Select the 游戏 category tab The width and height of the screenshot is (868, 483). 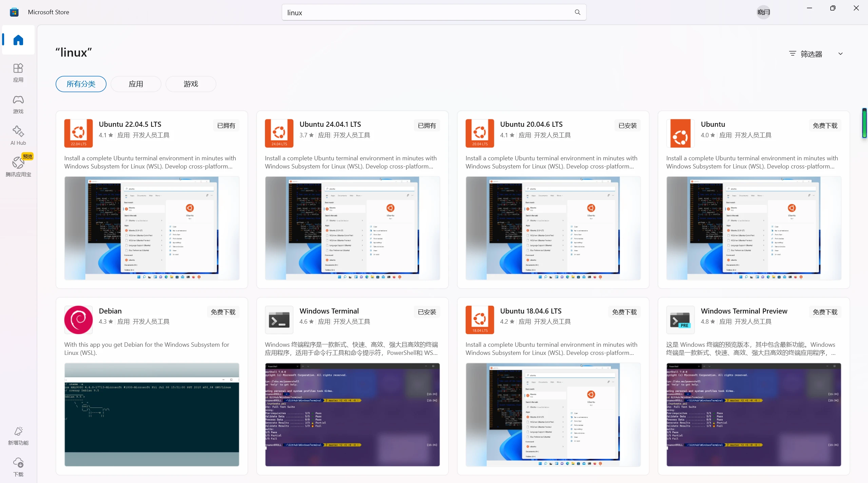click(x=191, y=84)
